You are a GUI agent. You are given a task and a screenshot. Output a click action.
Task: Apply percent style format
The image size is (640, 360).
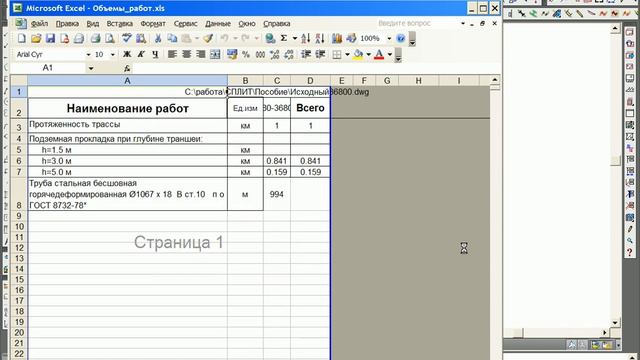click(x=246, y=54)
